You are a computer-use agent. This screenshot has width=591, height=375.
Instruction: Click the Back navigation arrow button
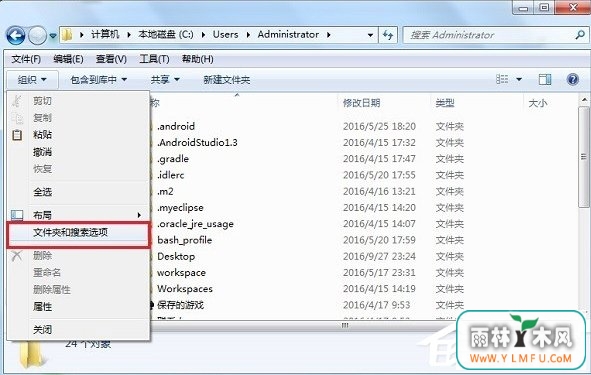16,36
